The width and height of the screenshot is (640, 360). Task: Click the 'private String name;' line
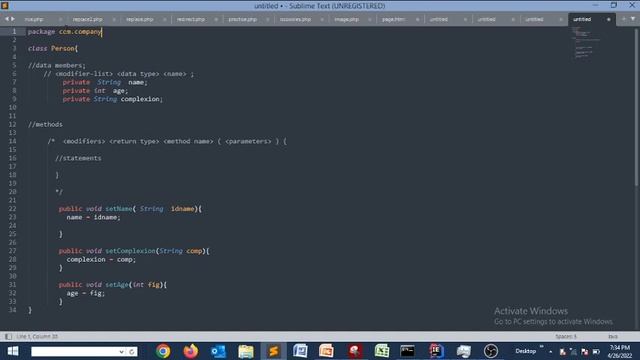(105, 82)
